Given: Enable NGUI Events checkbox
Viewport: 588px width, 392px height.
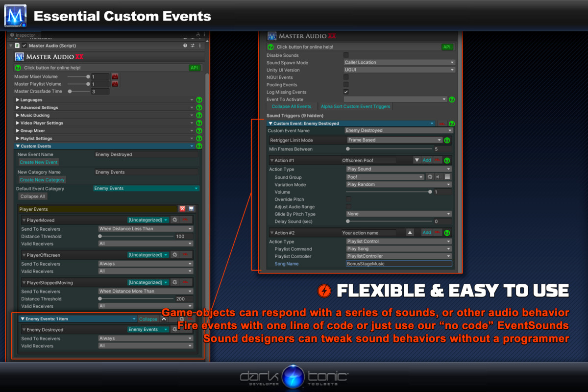Looking at the screenshot, I should 346,77.
